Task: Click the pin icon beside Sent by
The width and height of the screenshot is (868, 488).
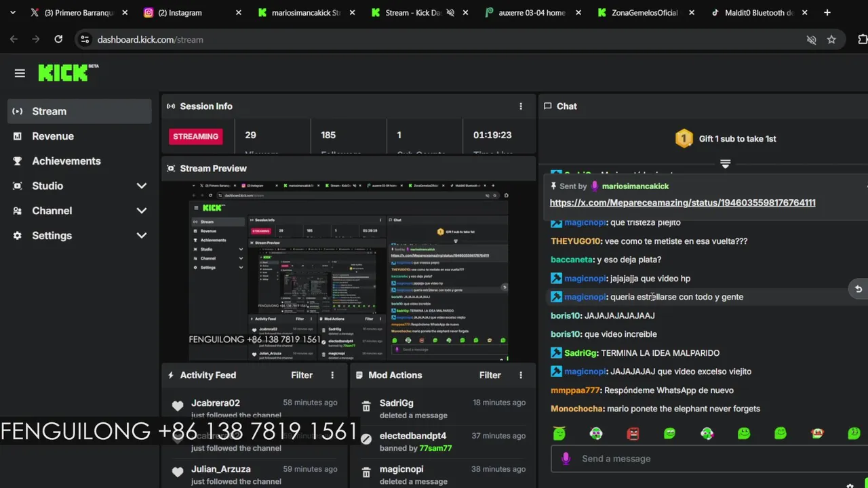Action: pyautogui.click(x=554, y=186)
